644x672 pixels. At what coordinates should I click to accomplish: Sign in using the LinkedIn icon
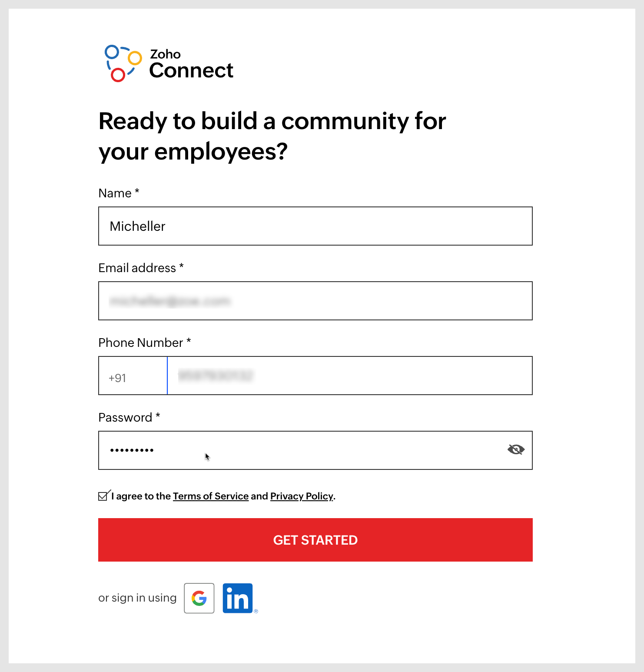point(238,598)
